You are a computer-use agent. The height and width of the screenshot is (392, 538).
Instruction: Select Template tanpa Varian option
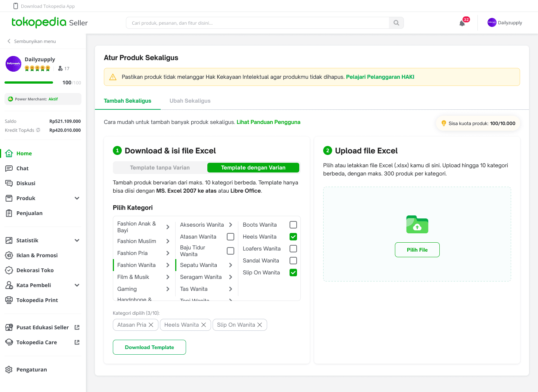[160, 168]
